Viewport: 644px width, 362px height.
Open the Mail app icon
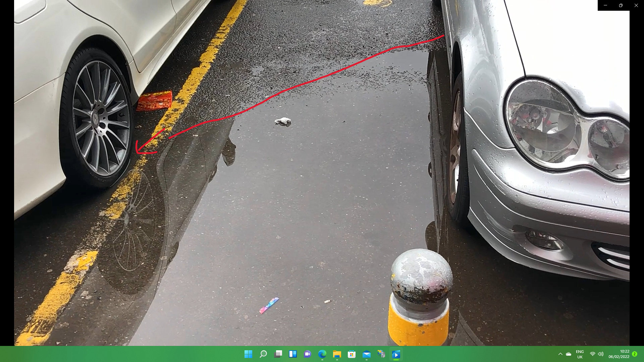366,354
